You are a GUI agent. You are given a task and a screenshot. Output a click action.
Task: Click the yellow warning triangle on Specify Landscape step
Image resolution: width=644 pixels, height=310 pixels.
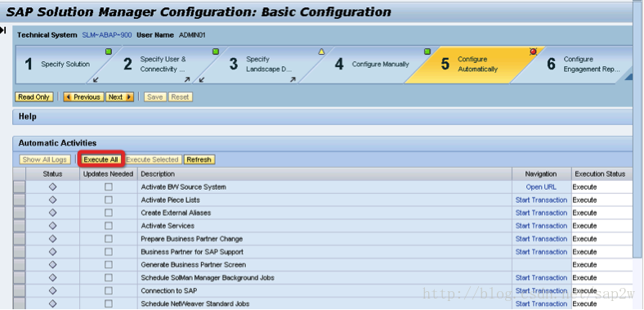pos(321,52)
